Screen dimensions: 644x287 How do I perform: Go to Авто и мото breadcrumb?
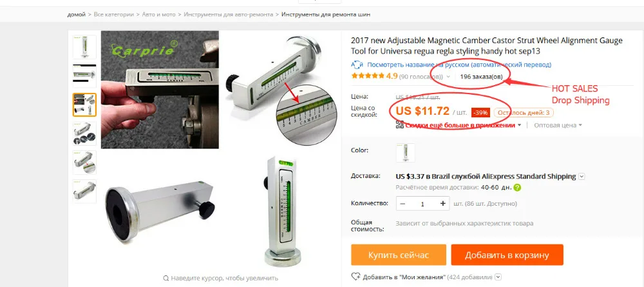pos(158,14)
